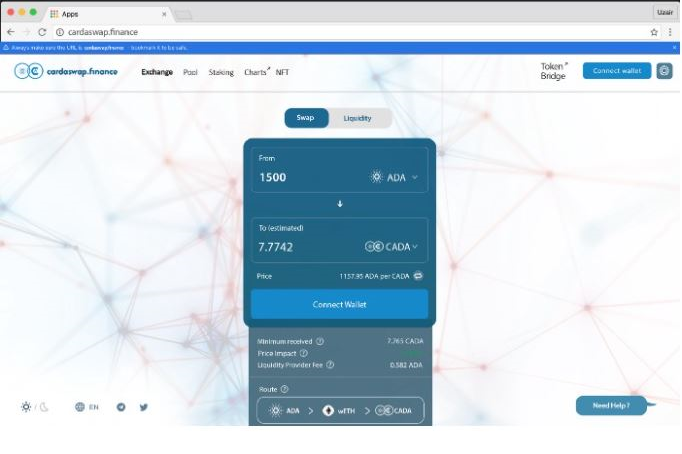Open the CADA token dropdown
682x454 pixels.
pos(392,246)
